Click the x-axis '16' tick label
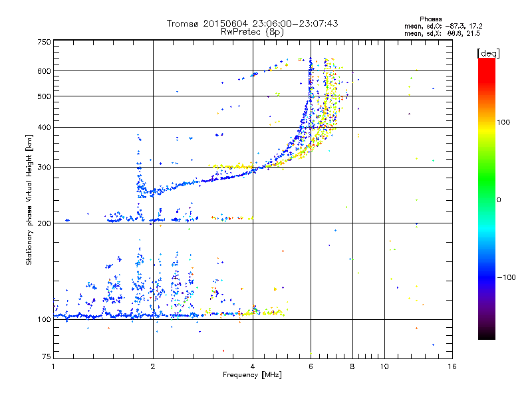 (452, 366)
